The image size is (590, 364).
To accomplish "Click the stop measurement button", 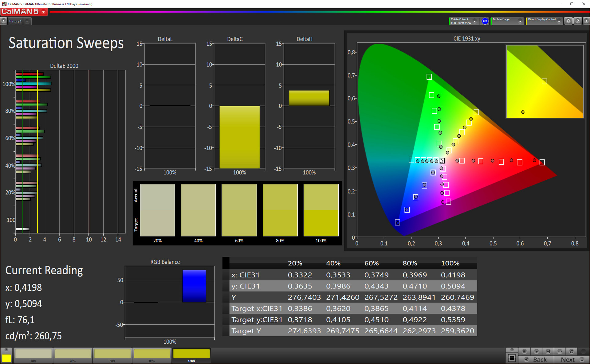I will coord(524,351).
